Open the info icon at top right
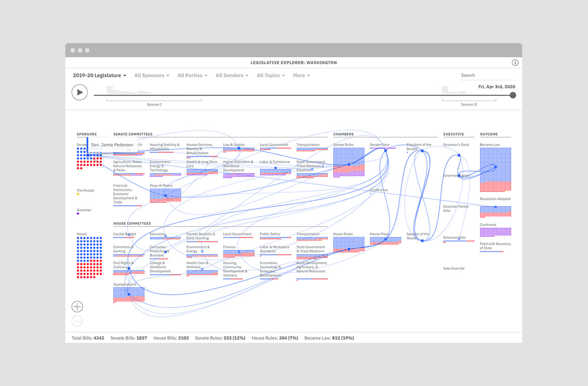 click(515, 63)
